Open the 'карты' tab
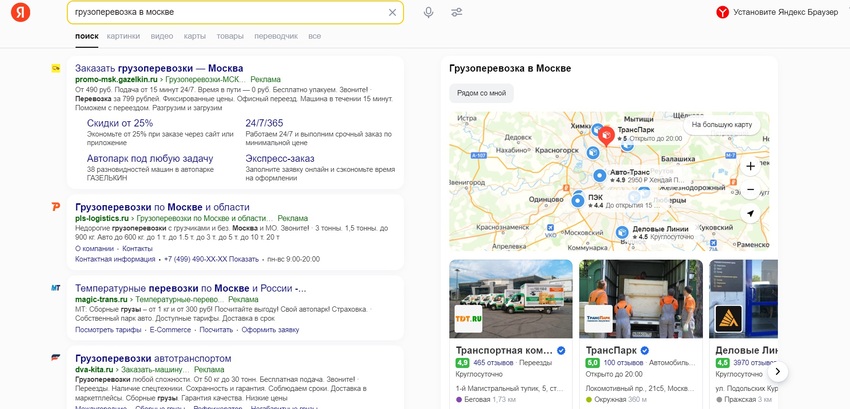The height and width of the screenshot is (409, 850). (195, 36)
